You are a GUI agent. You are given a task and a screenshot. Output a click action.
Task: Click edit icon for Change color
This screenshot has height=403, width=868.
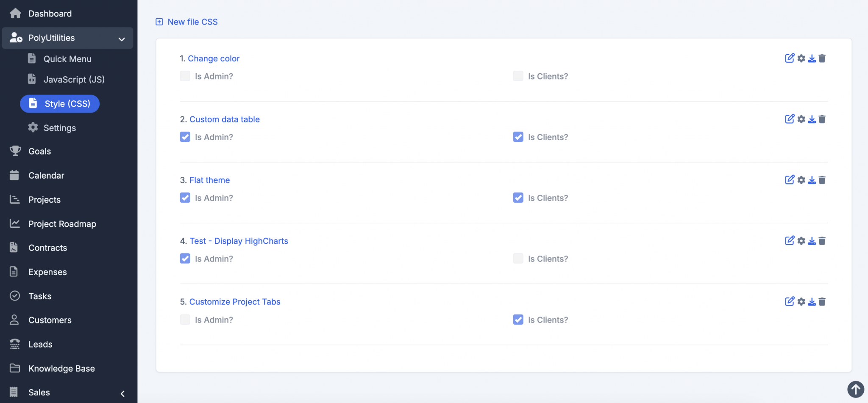coord(789,58)
